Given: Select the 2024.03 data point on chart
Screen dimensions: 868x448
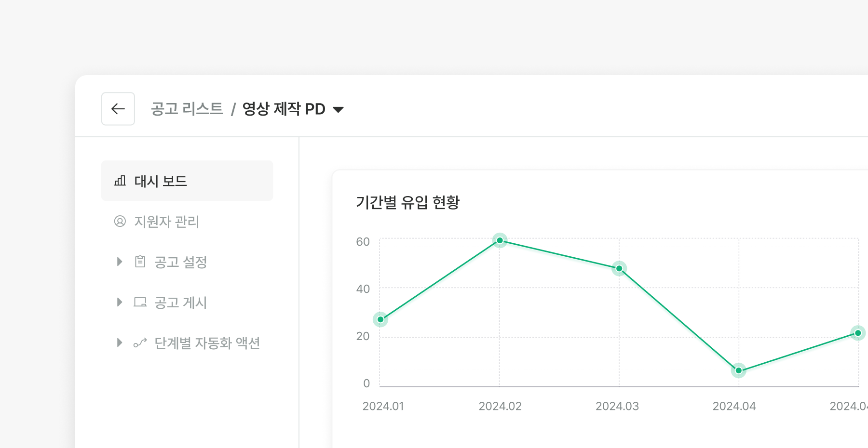Looking at the screenshot, I should tap(619, 268).
